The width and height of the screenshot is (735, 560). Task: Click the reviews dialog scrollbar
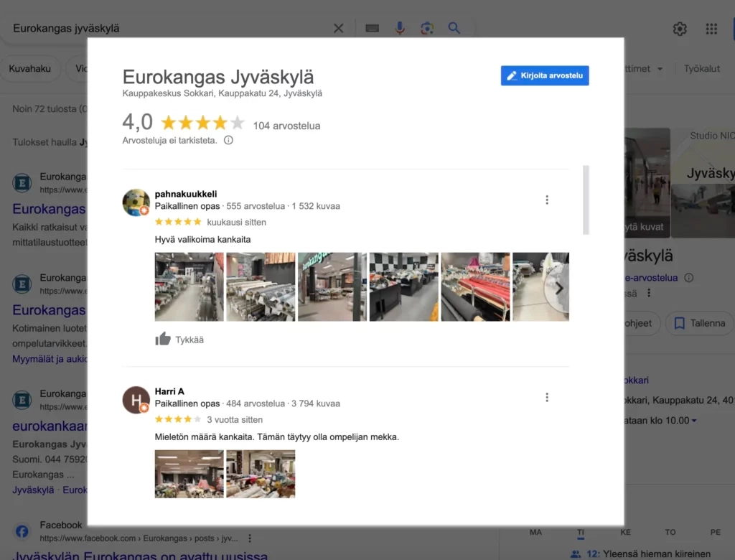586,200
